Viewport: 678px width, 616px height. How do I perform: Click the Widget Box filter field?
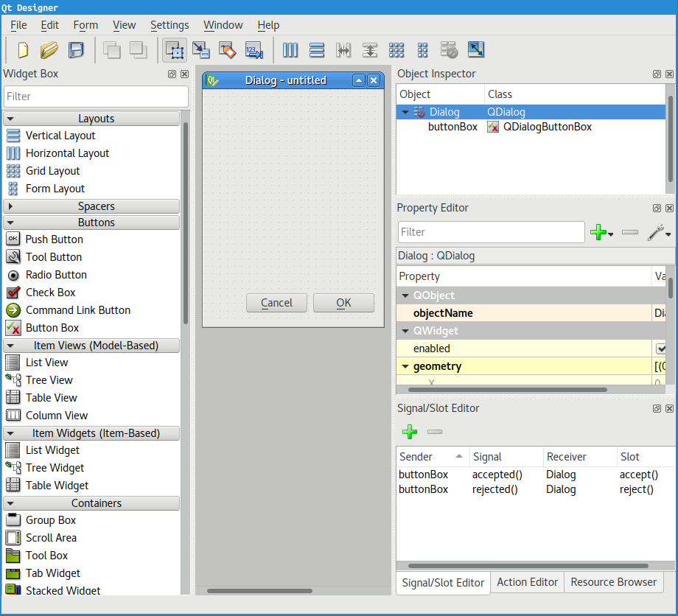pos(96,96)
